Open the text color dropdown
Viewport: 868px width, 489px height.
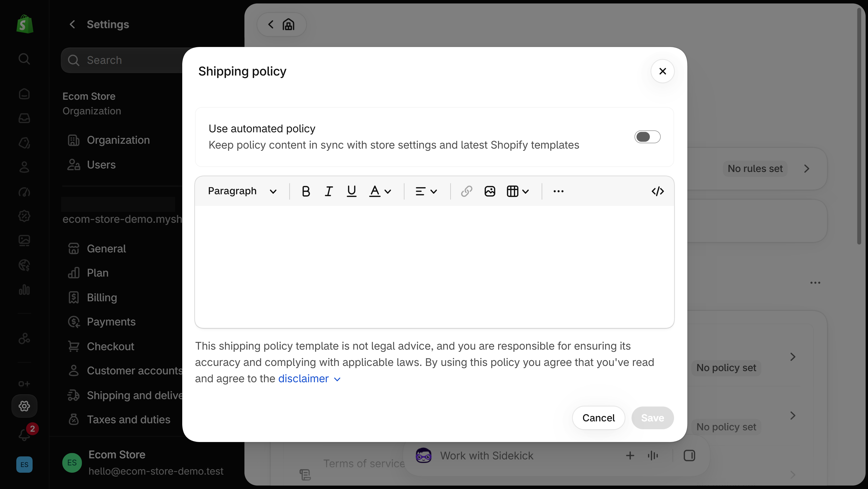pyautogui.click(x=380, y=191)
